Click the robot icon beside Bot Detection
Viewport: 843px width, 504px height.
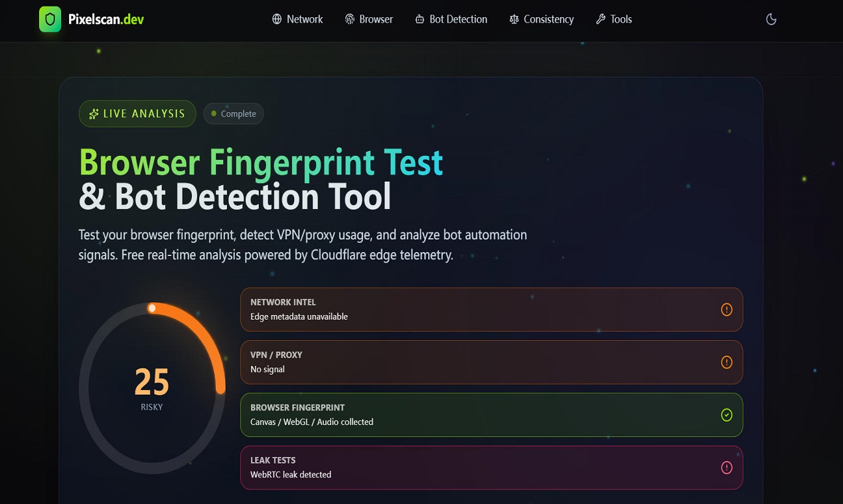point(420,19)
